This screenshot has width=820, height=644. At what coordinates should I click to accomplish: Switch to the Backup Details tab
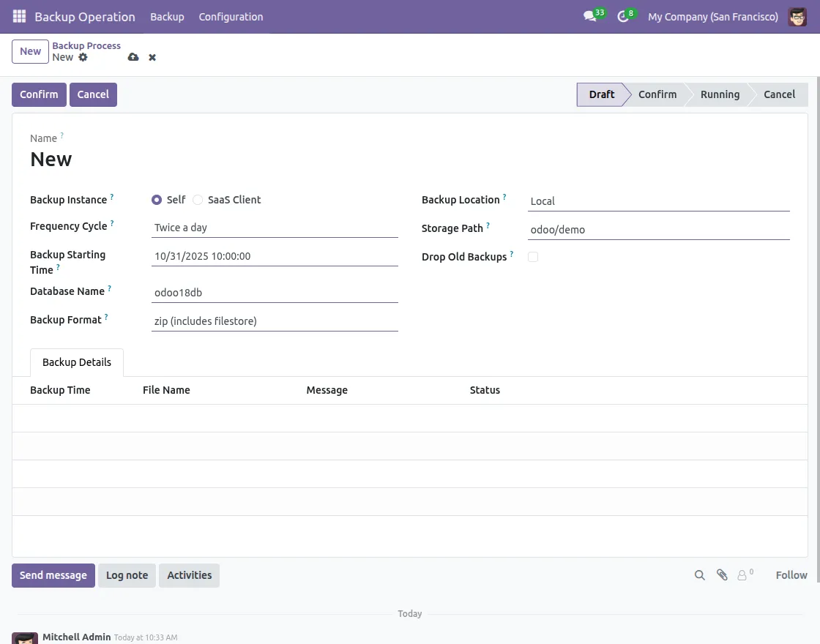[77, 362]
